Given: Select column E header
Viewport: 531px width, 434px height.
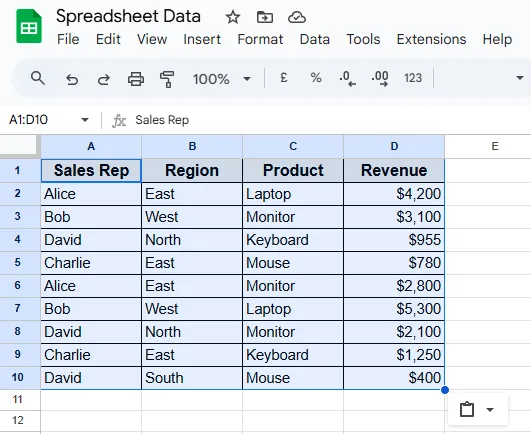Looking at the screenshot, I should pos(488,146).
